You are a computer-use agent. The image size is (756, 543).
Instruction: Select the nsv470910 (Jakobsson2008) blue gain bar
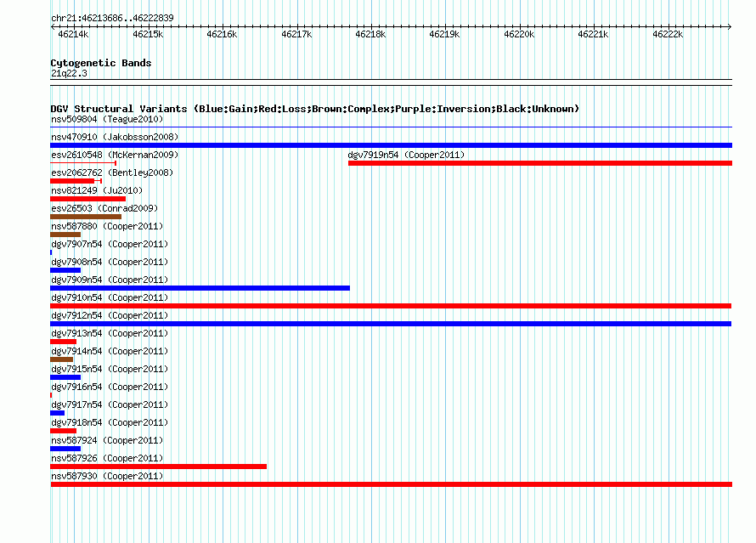click(391, 145)
